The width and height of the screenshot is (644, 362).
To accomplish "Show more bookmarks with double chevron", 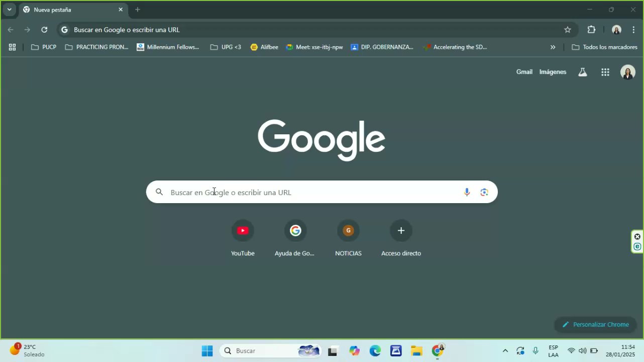I will (x=553, y=47).
